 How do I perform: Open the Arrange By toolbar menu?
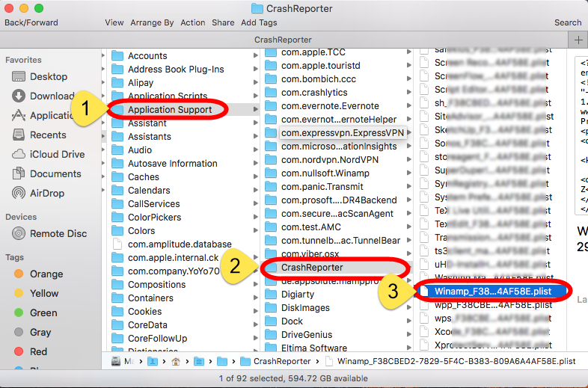click(x=153, y=22)
